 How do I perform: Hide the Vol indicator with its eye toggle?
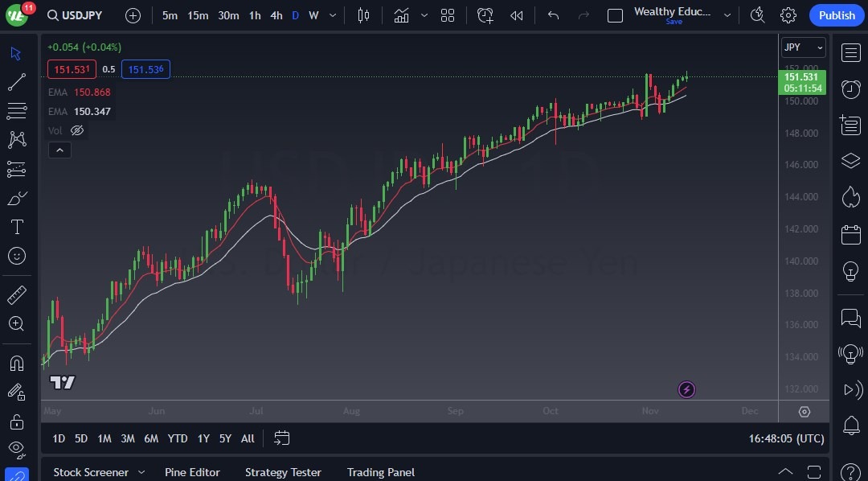[x=76, y=130]
